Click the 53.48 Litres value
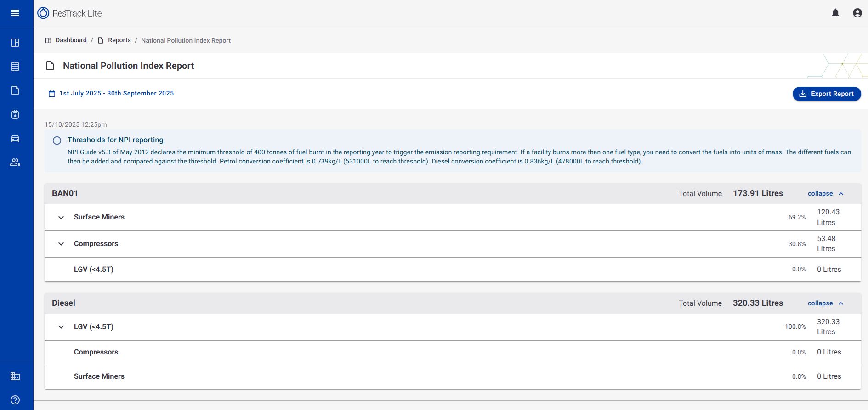Viewport: 868px width, 410px height. tap(826, 244)
